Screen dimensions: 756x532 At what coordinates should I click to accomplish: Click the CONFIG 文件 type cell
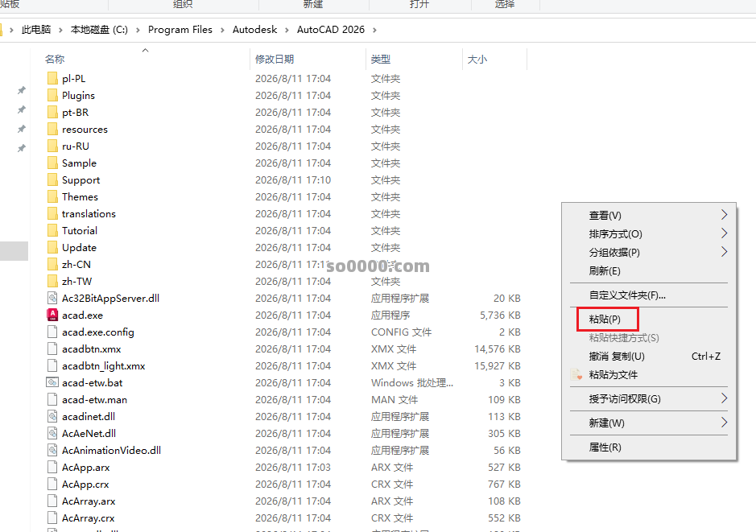(x=401, y=332)
